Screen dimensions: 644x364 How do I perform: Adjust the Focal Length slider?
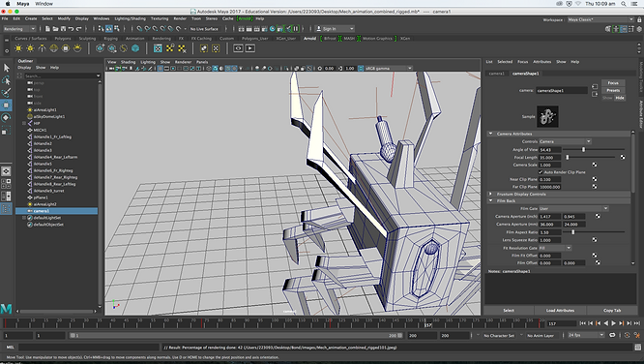(568, 157)
